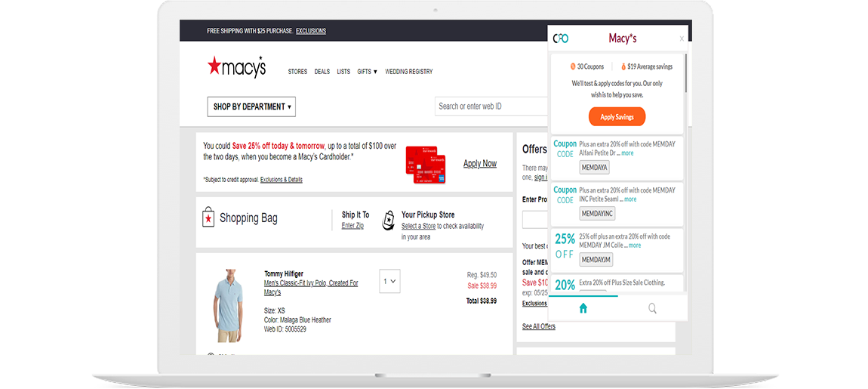Expand the Shop By Department dropdown

pyautogui.click(x=251, y=107)
